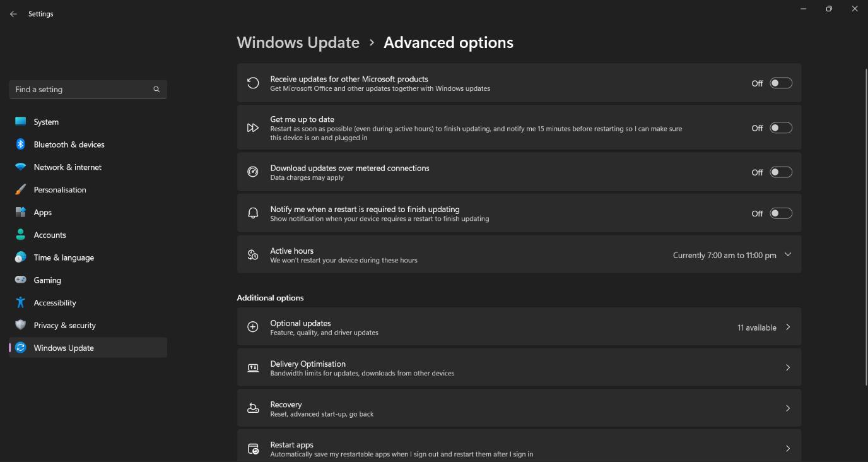This screenshot has height=462, width=868.
Task: Click the Recovery reset icon
Action: [253, 408]
